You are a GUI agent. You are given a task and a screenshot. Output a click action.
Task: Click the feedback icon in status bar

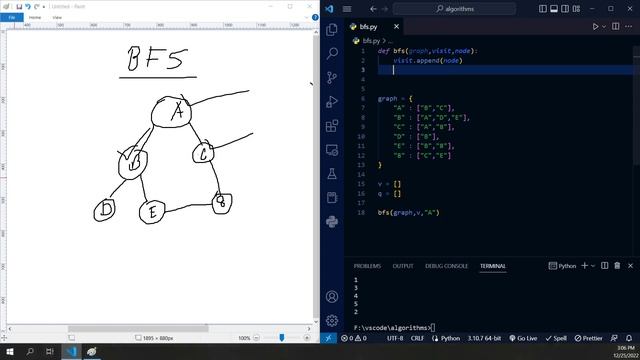(614, 338)
